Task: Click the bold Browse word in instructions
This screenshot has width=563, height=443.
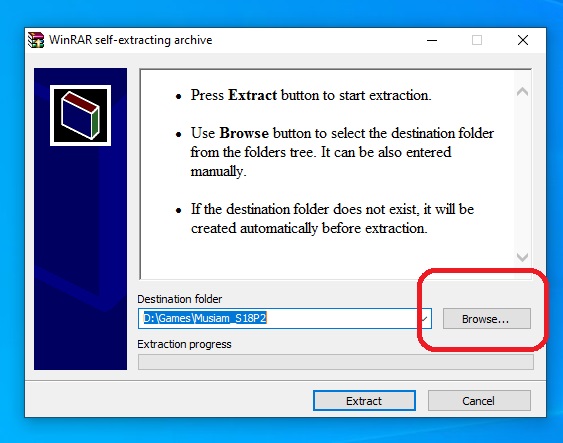Action: tap(244, 133)
